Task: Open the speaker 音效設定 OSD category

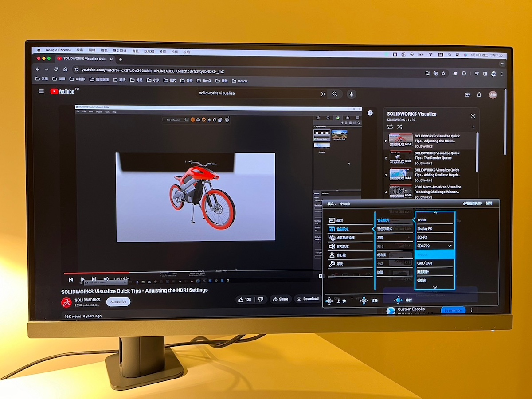Action: 350,246
